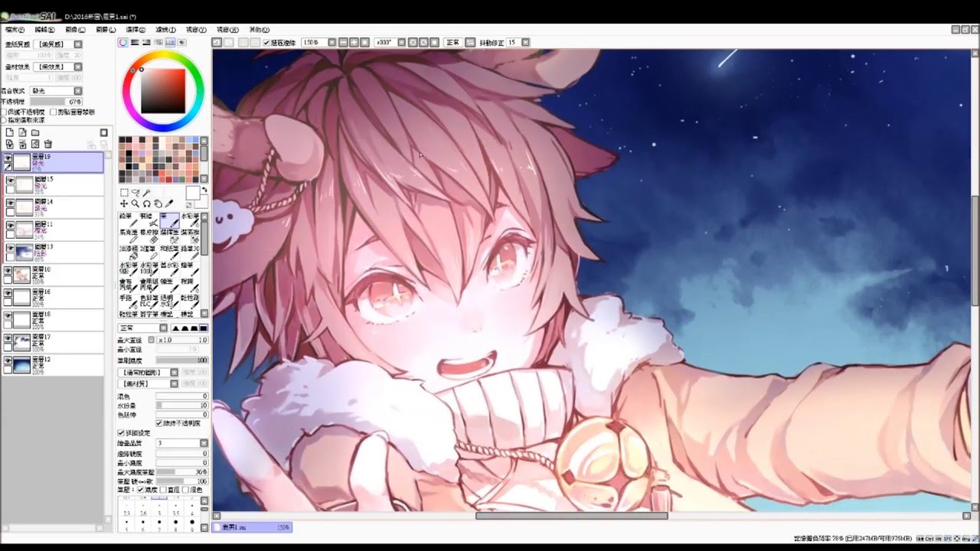The height and width of the screenshot is (551, 980).
Task: Open the 畫材效果 effect dropdown
Action: pyautogui.click(x=78, y=67)
